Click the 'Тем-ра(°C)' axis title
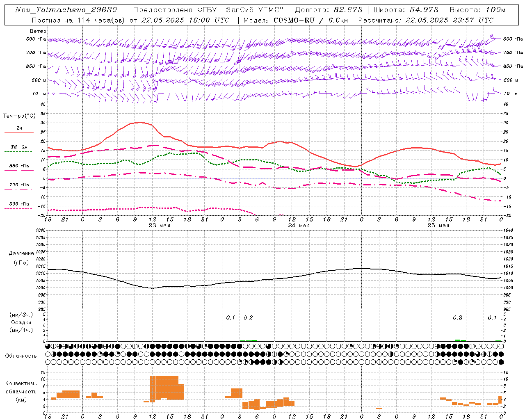The width and height of the screenshot is (525, 420). pyautogui.click(x=19, y=116)
